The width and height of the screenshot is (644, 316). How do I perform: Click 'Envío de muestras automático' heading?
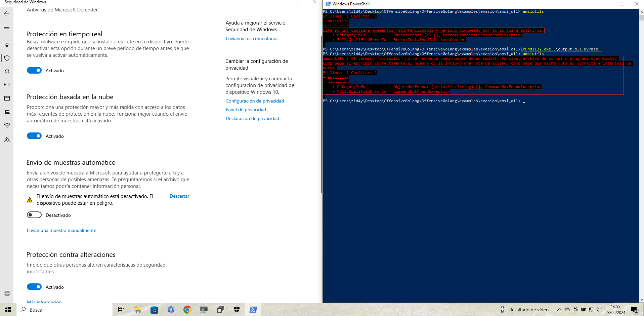(x=71, y=162)
